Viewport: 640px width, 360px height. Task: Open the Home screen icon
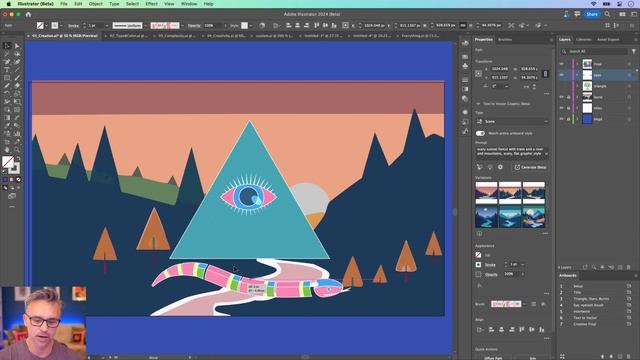coord(28,14)
